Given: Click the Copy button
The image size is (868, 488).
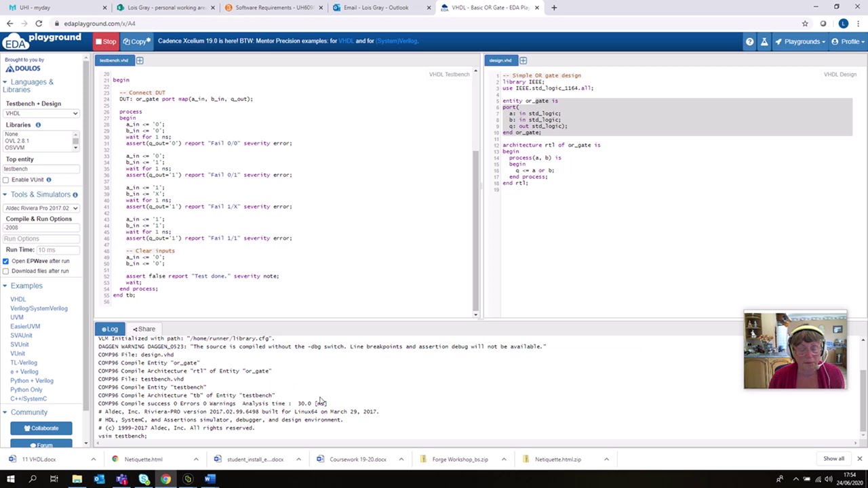Looking at the screenshot, I should point(136,41).
